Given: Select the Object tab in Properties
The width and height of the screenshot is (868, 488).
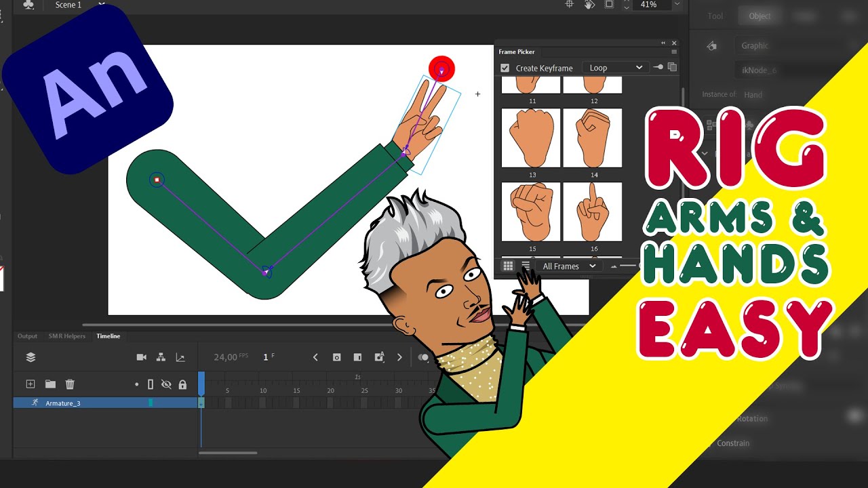Looking at the screenshot, I should (x=759, y=16).
